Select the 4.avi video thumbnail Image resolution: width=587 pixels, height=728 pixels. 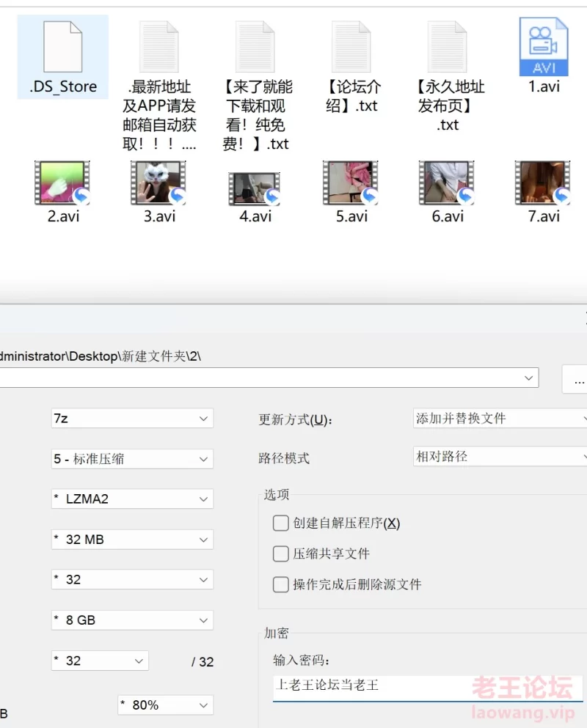255,188
